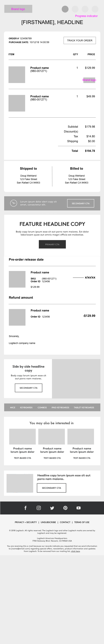
Task: Click the product thumbnail under Refund amount
Action: pos(17,317)
